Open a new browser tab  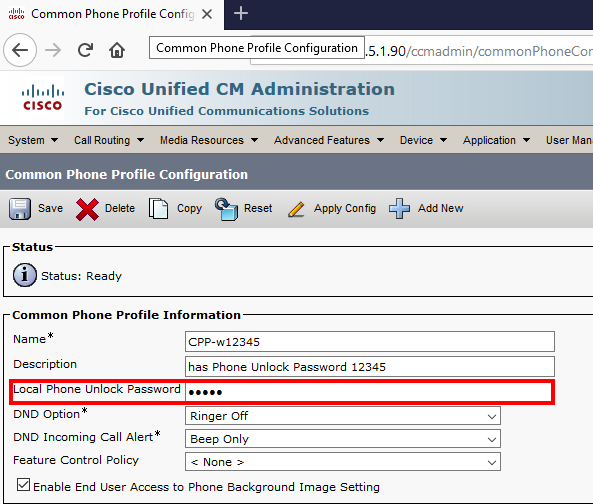(x=241, y=14)
